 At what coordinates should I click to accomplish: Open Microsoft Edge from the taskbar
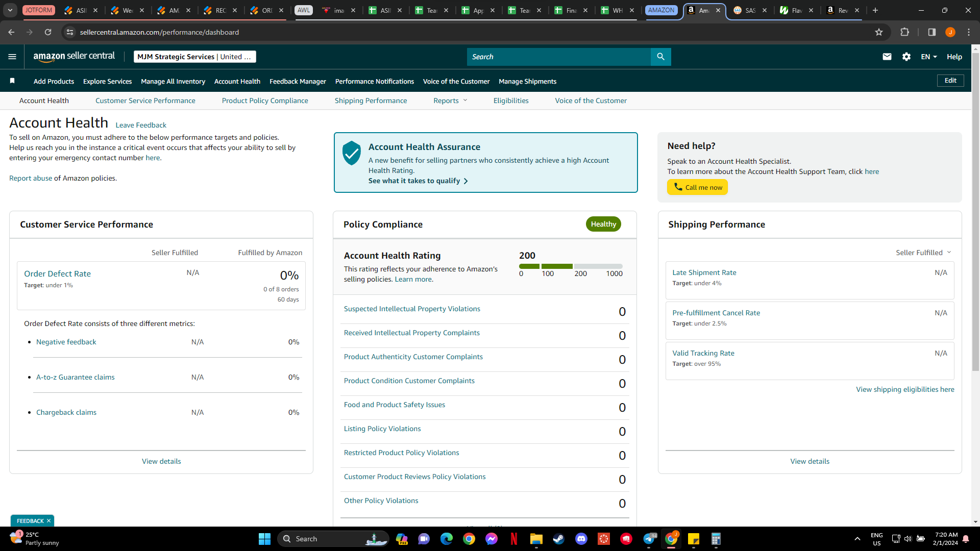447,539
